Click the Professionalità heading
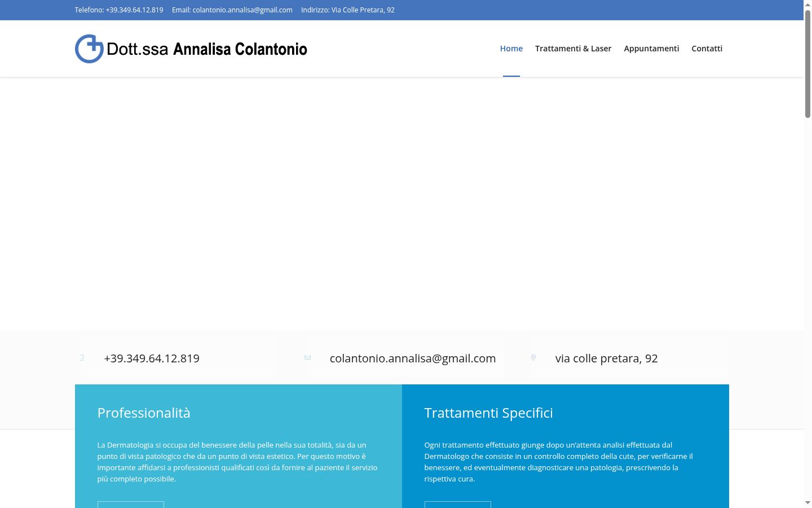This screenshot has width=812, height=508. pos(144,413)
